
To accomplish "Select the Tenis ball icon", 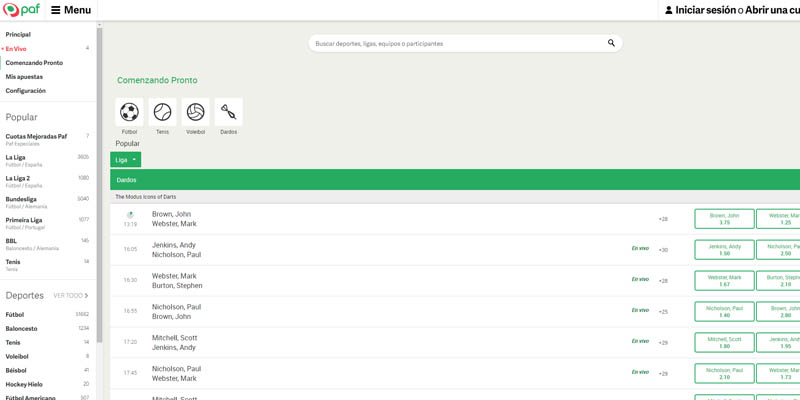I will point(162,112).
